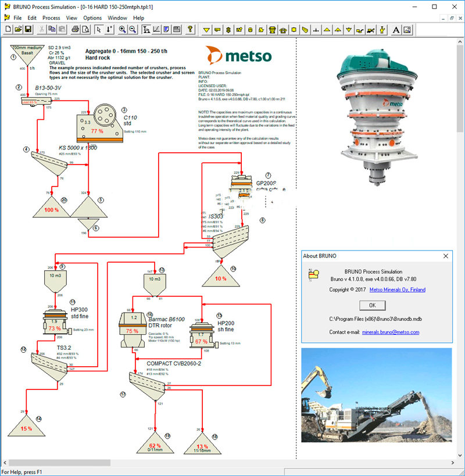Open the View menu
The width and height of the screenshot is (465, 476).
coord(71,18)
